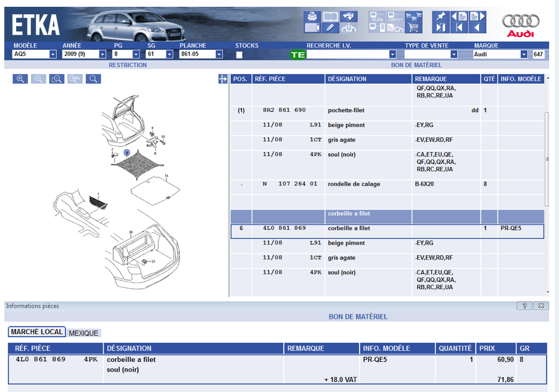Screen dimensions: 559x392
Task: Click the help question mark button
Action: (x=523, y=306)
